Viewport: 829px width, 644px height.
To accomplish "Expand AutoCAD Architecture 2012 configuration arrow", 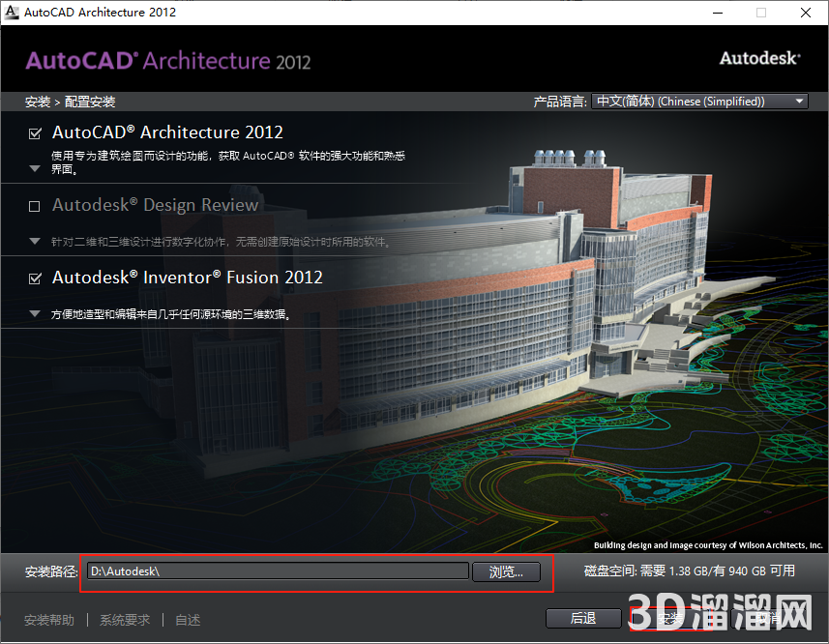I will (35, 168).
